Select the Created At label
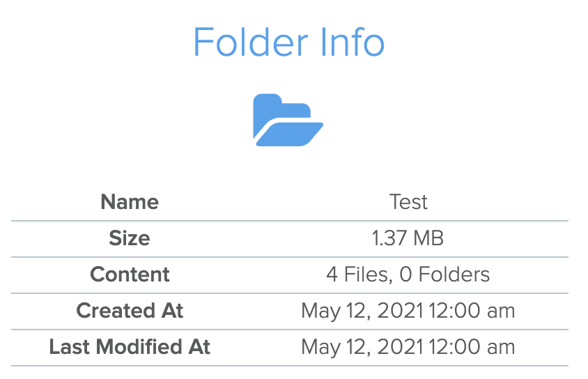The height and width of the screenshot is (379, 588). click(130, 311)
